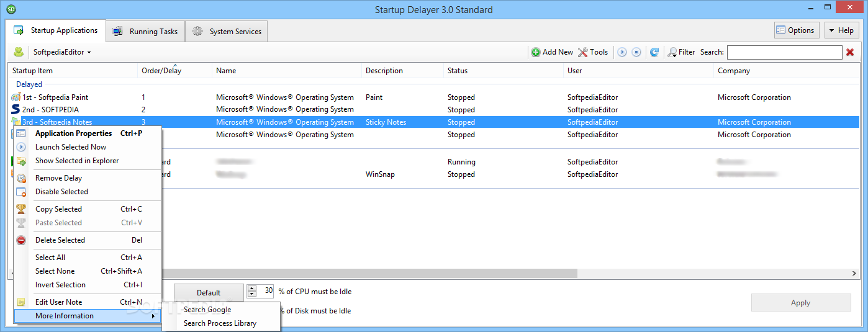
Task: Select the 2nd - SOFTPEDIA row
Action: pyautogui.click(x=435, y=110)
